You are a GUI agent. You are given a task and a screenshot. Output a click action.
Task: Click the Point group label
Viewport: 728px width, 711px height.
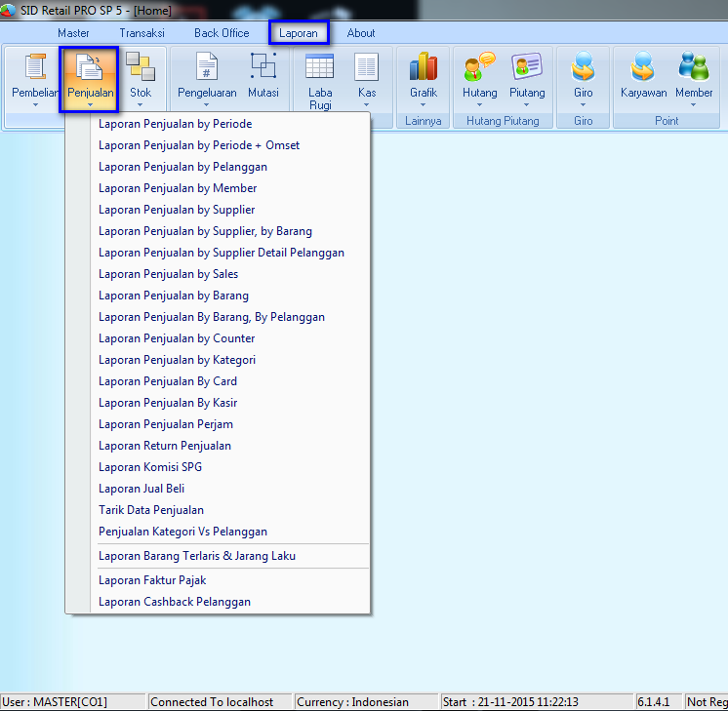(x=667, y=121)
